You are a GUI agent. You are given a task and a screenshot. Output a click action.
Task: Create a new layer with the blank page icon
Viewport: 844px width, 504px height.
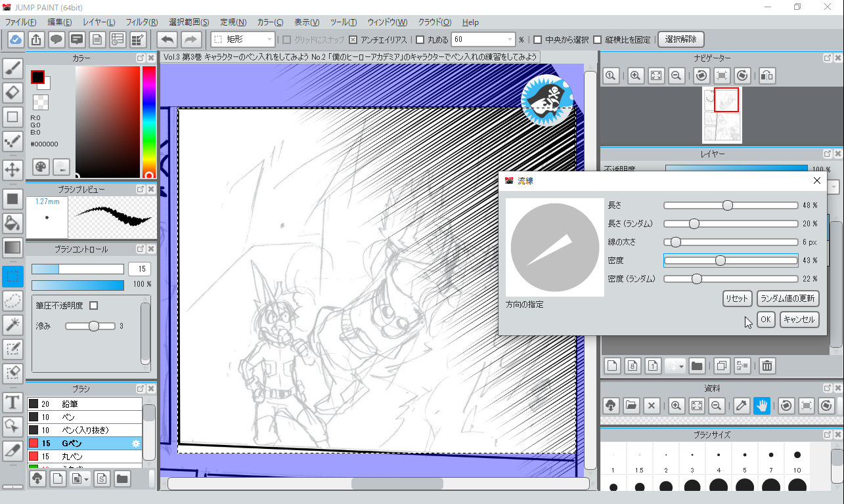[611, 366]
